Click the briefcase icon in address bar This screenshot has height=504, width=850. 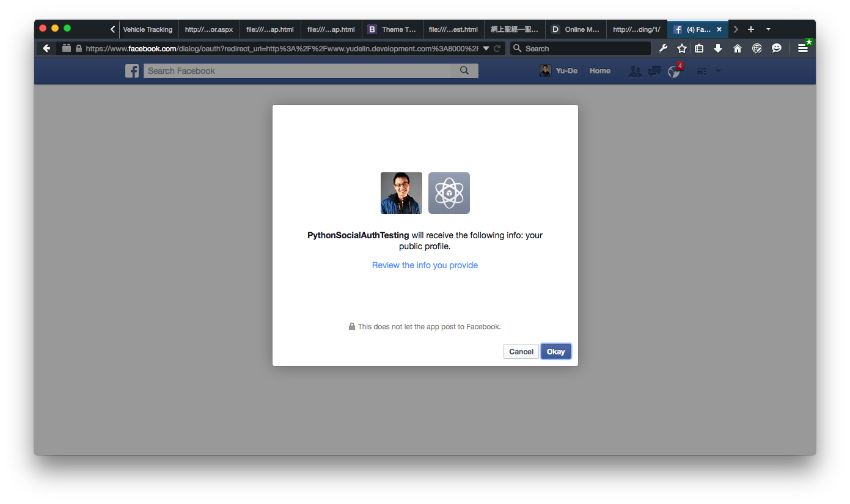pyautogui.click(x=67, y=48)
